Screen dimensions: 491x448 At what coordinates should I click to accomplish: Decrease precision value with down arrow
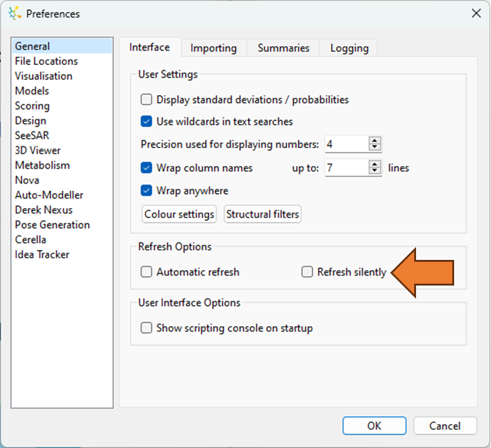click(x=375, y=147)
